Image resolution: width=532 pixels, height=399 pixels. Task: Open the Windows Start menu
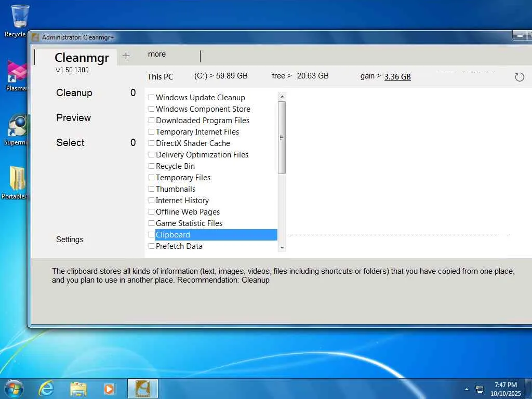click(x=14, y=389)
